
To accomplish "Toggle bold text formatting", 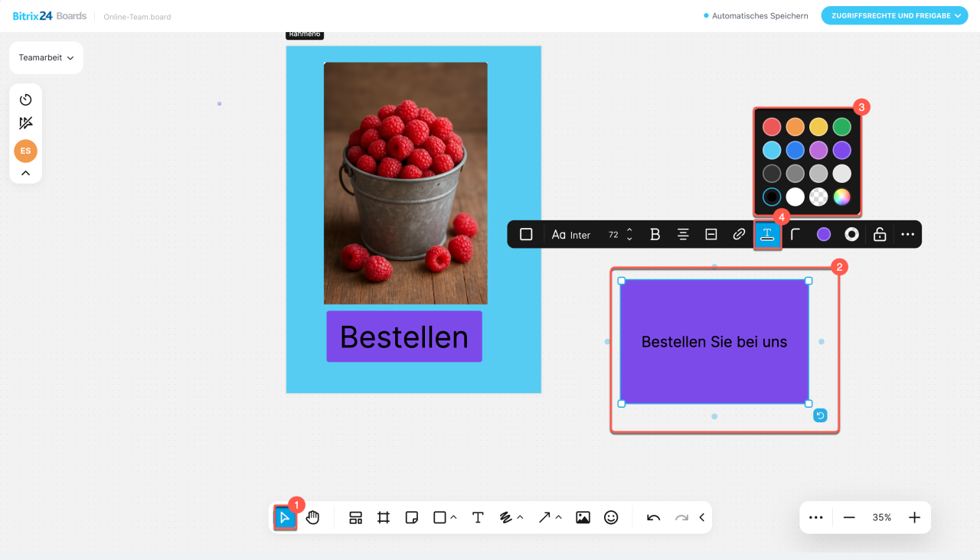I will coord(655,235).
